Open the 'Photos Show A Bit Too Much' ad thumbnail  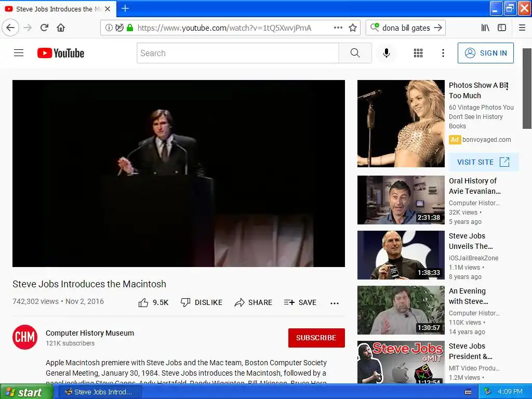tap(401, 124)
